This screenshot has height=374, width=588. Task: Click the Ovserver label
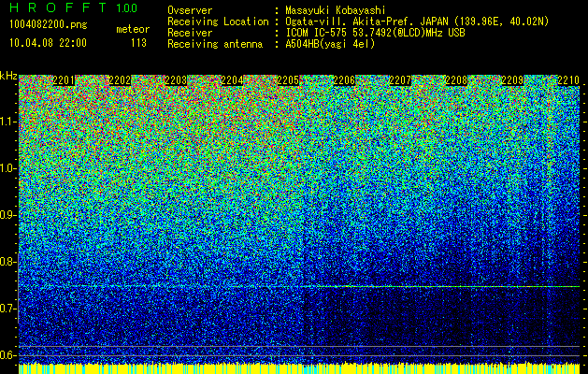pos(190,10)
